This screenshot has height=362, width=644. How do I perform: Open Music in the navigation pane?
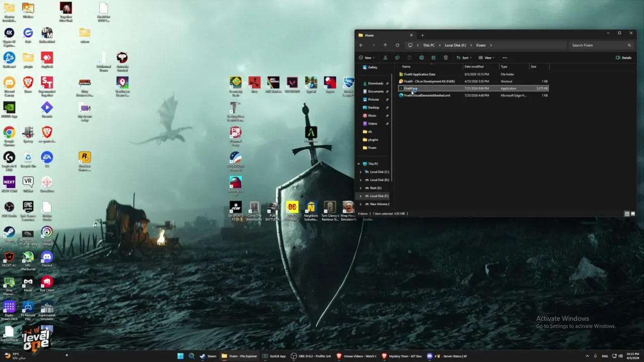coord(372,116)
